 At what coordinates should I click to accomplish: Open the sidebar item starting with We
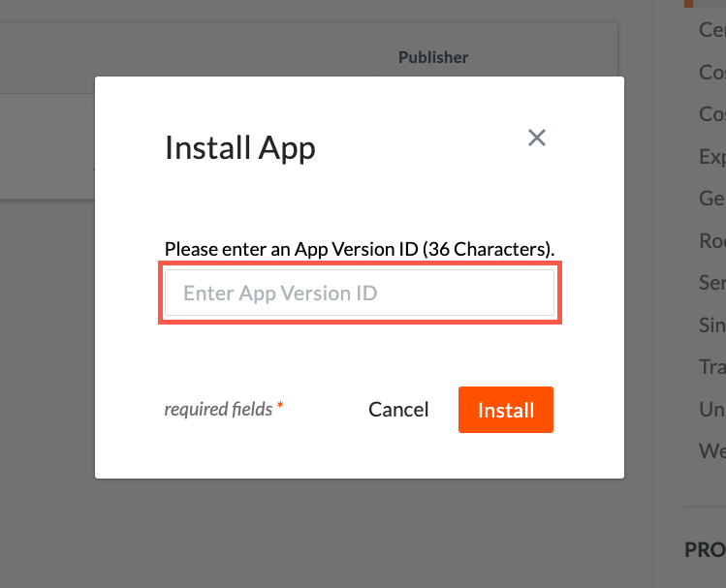coord(712,450)
